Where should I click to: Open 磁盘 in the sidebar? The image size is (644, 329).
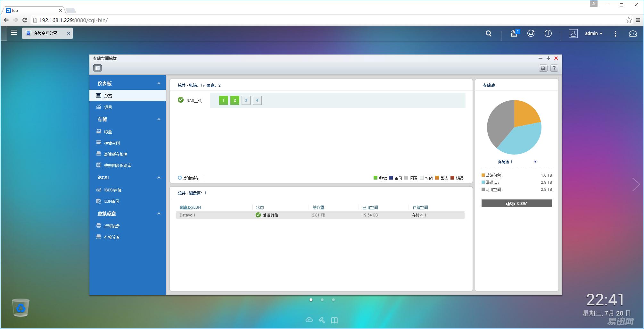(x=128, y=131)
